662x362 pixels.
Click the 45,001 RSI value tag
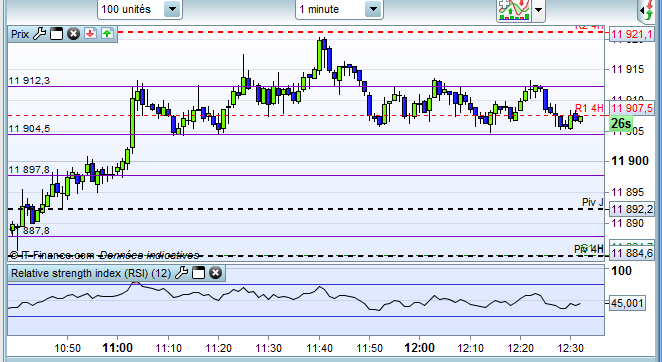[627, 303]
